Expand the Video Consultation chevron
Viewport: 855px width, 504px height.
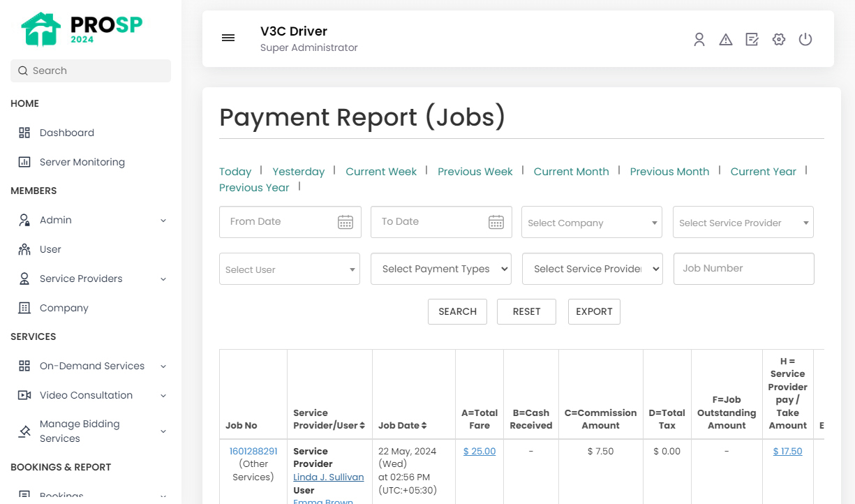163,395
